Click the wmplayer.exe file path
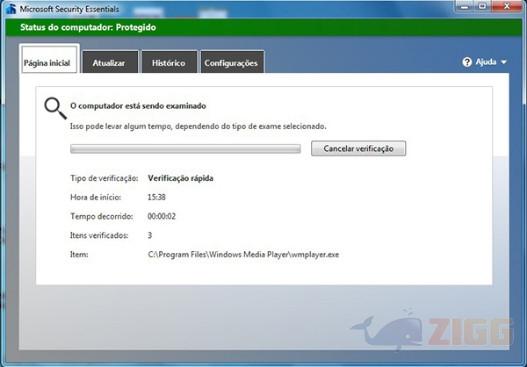Viewport: 527px width, 367px height. pos(243,254)
